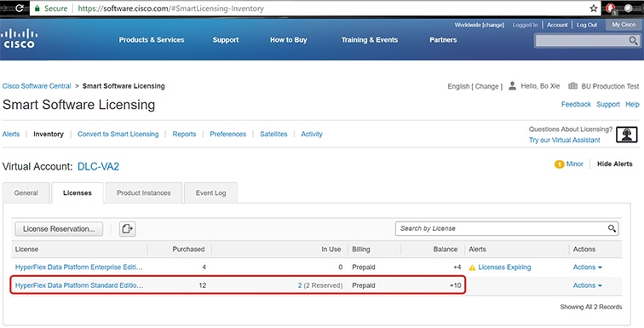644x328 pixels.
Task: Click the search magnifier in license search
Action: coord(612,228)
